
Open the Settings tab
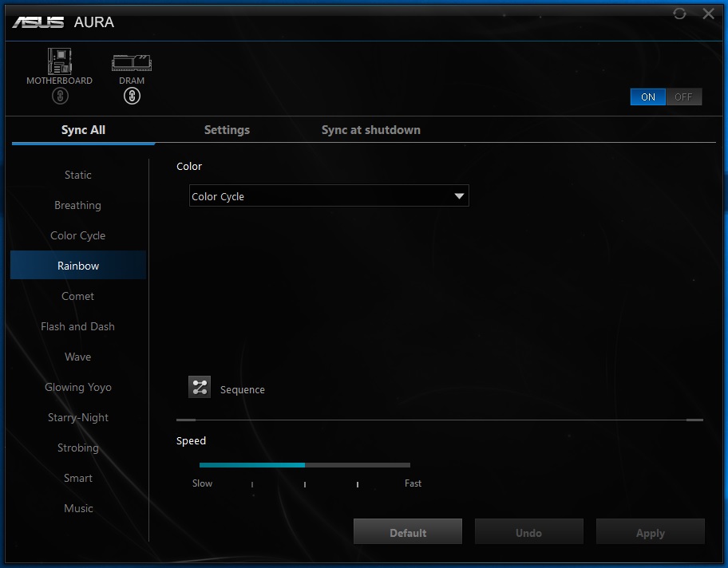pyautogui.click(x=227, y=130)
